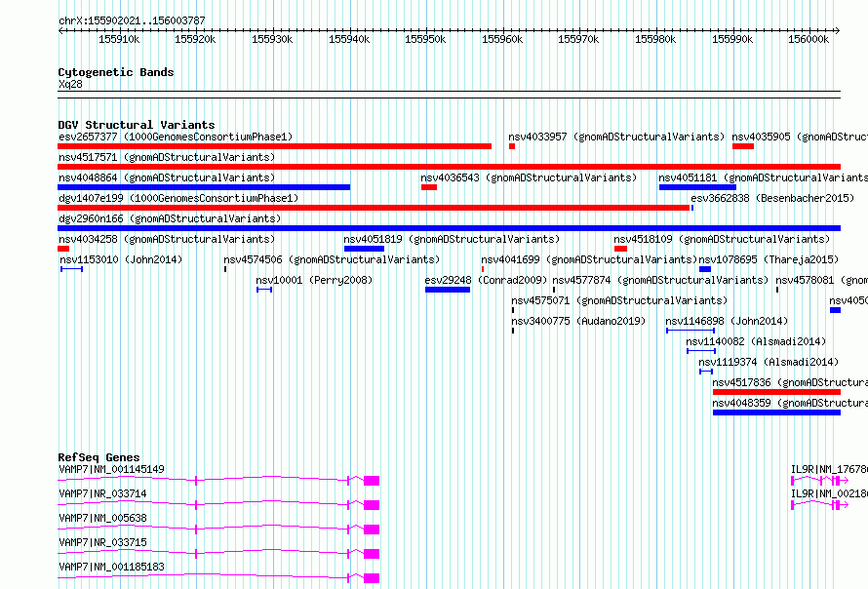
Task: Click the nsv10001 Perry2008 interval marker
Action: [264, 290]
